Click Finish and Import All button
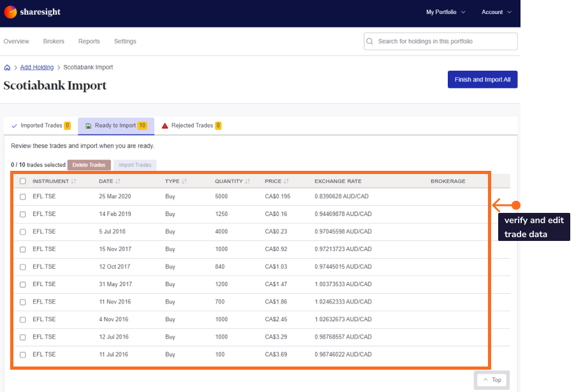The image size is (576, 392). pos(482,79)
